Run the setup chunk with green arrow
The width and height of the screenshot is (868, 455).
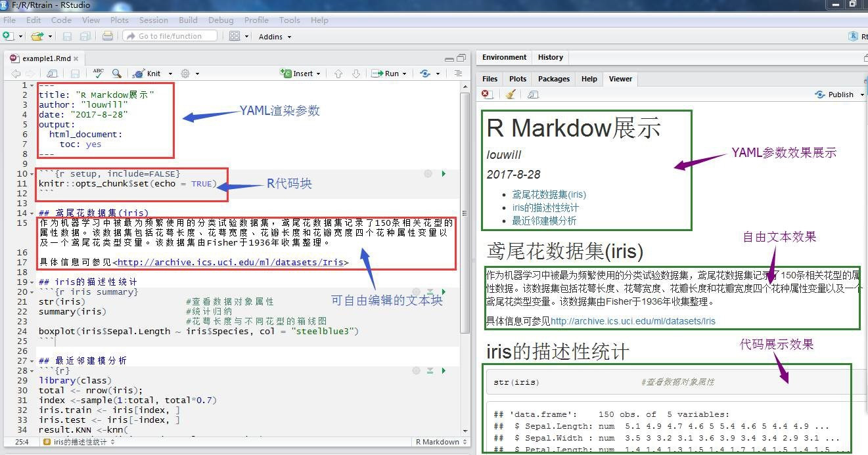pos(444,174)
